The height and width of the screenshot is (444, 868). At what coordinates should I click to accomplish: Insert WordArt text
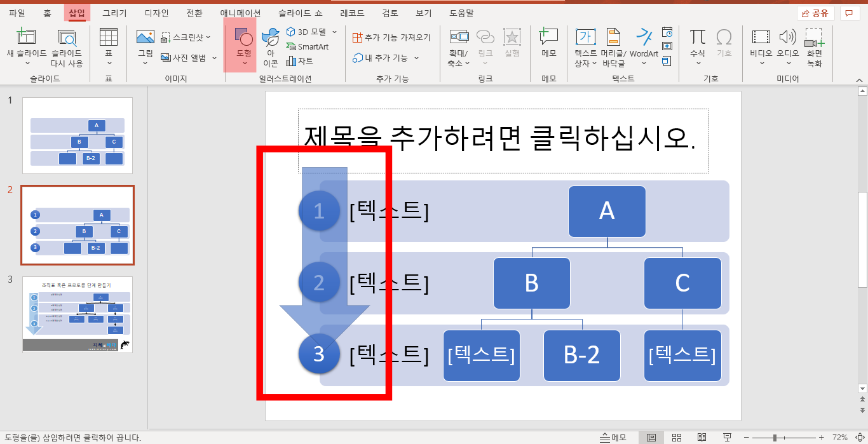coord(644,48)
